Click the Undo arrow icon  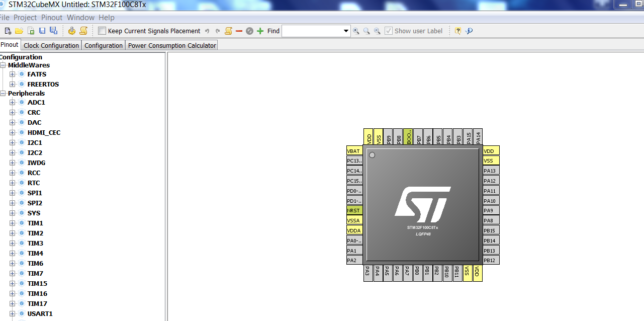207,31
